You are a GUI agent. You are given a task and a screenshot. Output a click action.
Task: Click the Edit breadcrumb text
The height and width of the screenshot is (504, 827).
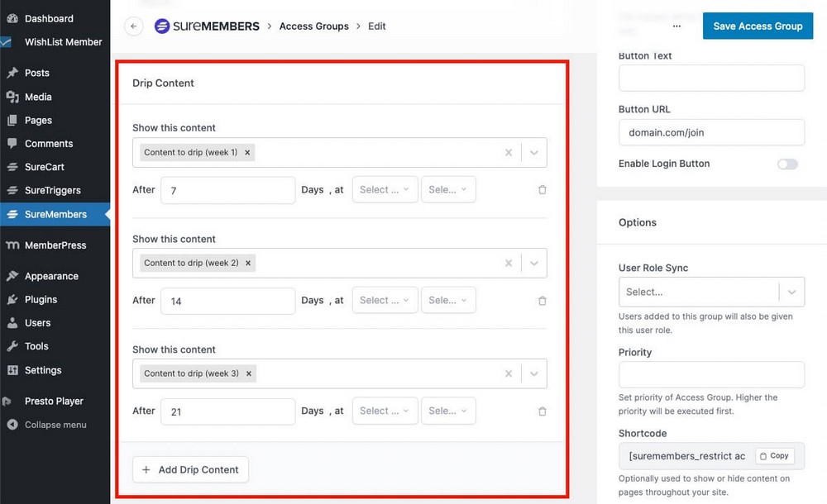(x=376, y=26)
